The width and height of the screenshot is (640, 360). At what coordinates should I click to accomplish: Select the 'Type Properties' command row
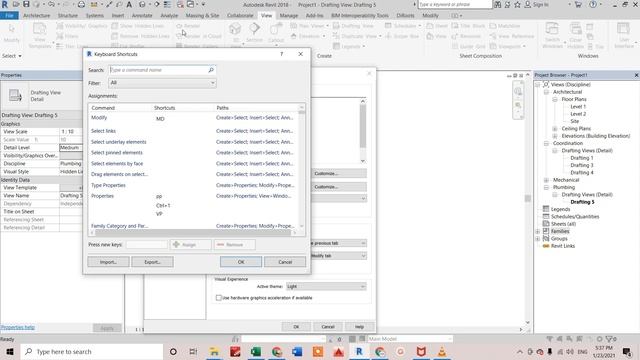tap(194, 185)
